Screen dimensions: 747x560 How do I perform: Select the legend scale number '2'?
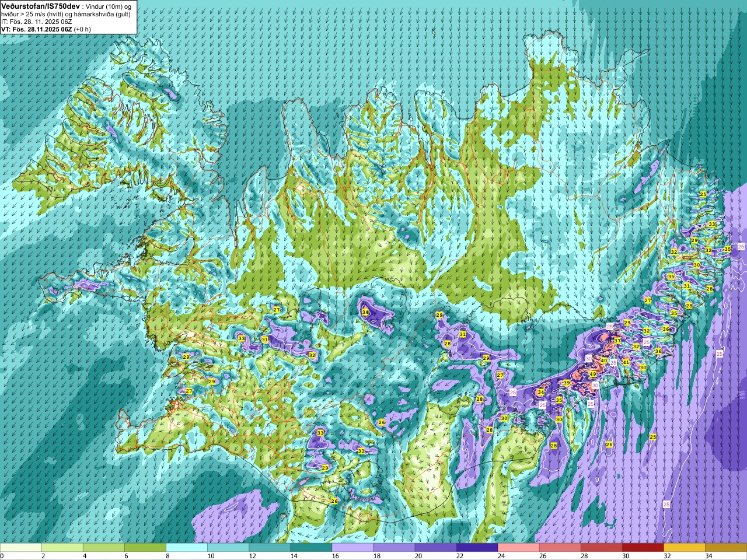(43, 556)
